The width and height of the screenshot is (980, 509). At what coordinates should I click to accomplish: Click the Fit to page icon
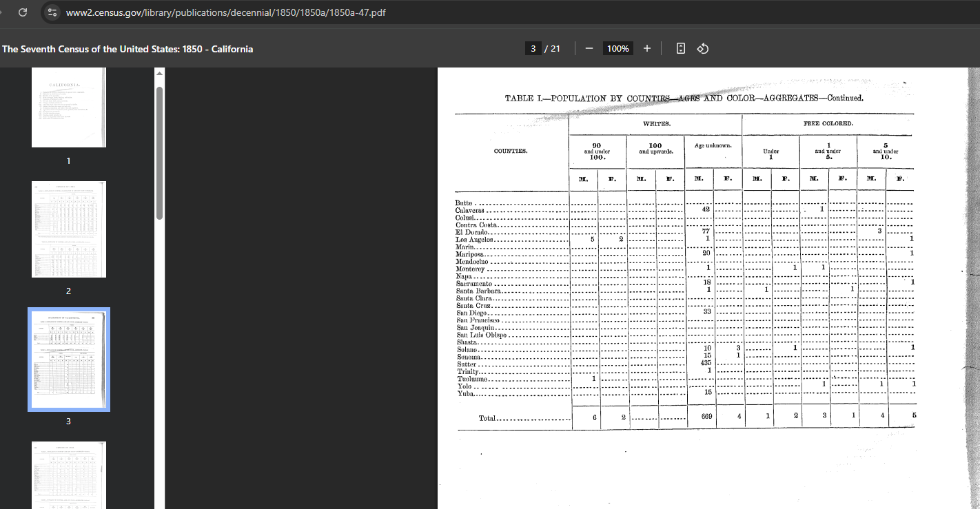pyautogui.click(x=681, y=48)
